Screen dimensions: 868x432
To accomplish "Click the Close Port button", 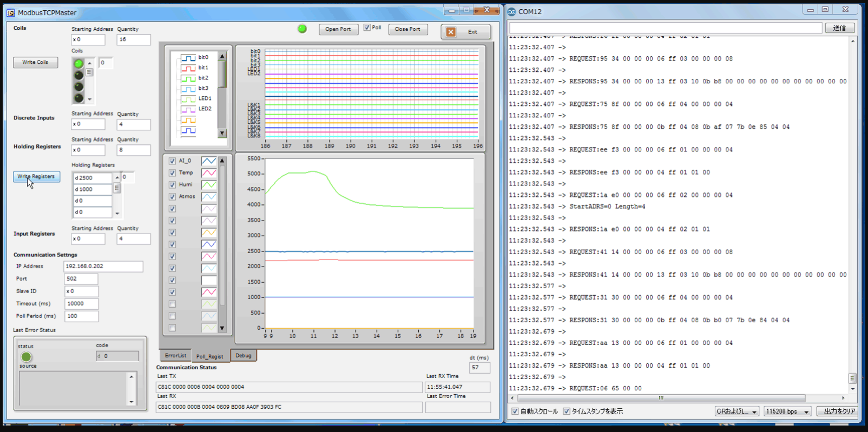I will (x=407, y=29).
